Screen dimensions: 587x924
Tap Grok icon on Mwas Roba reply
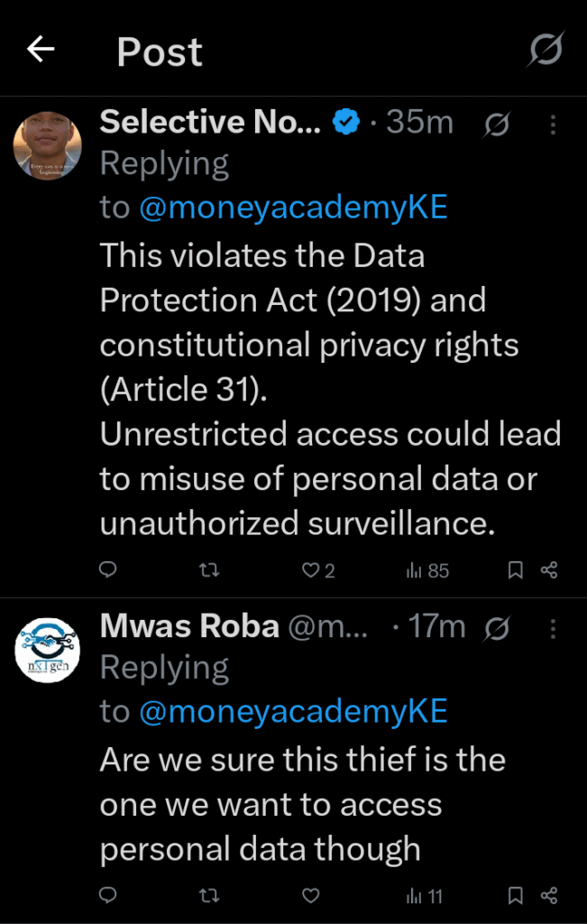(496, 628)
